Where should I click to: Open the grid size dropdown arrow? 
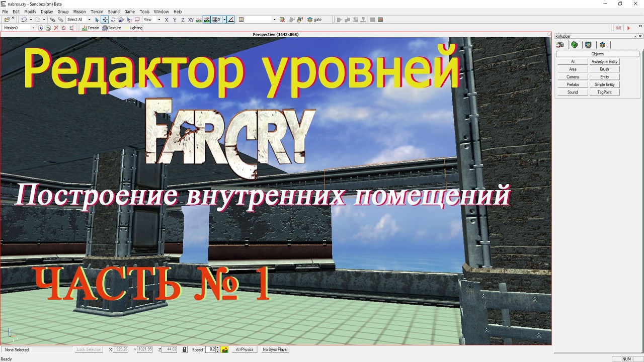(224, 20)
